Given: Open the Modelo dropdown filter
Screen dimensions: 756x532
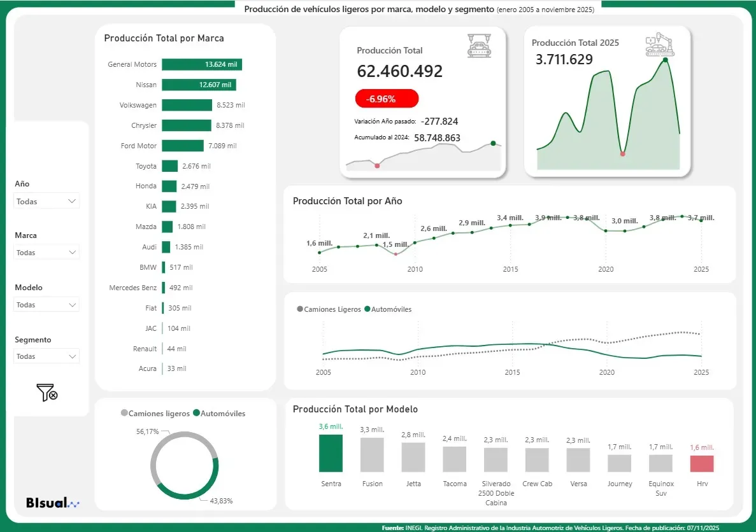Looking at the screenshot, I should tap(46, 305).
